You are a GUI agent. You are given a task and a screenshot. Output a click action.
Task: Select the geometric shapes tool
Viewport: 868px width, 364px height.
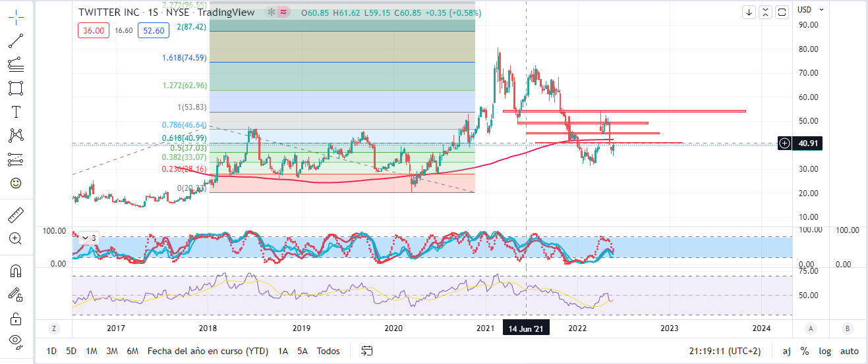(16, 88)
